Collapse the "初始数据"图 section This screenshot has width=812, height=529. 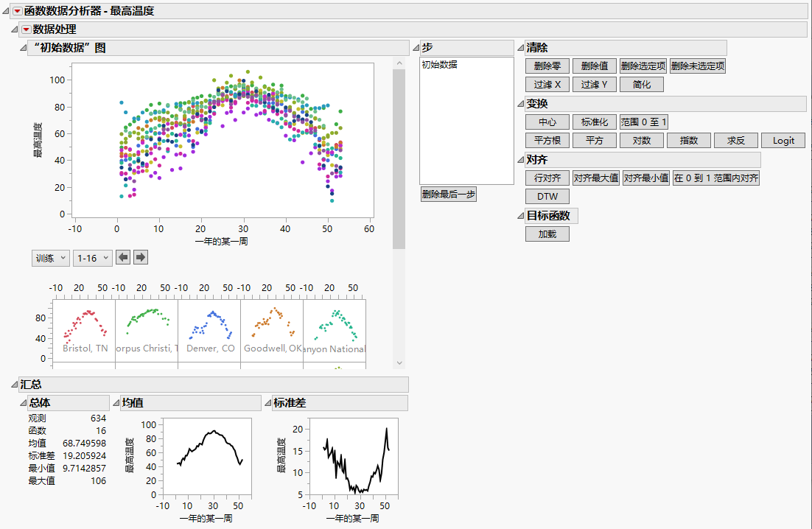point(22,48)
